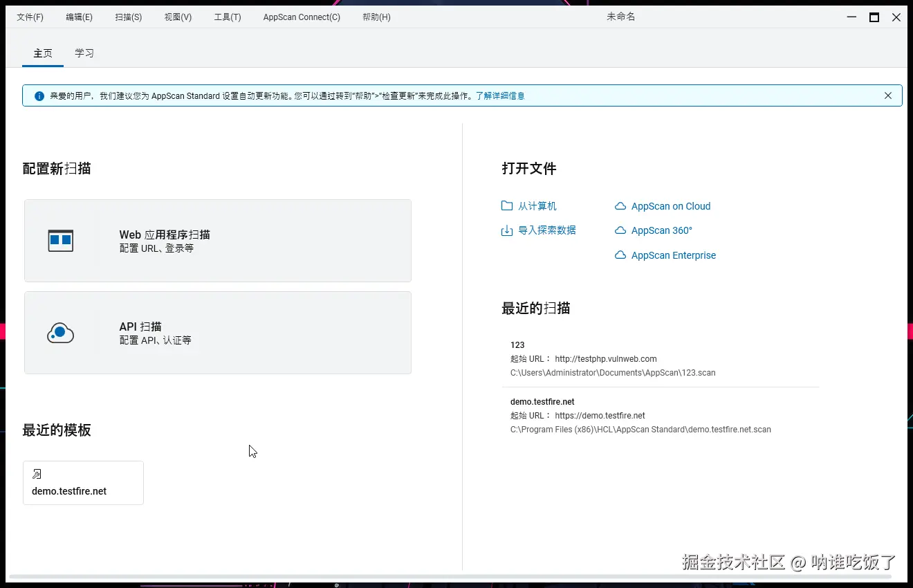Image resolution: width=913 pixels, height=588 pixels.
Task: Open the 帮助(H) menu
Action: tap(376, 17)
